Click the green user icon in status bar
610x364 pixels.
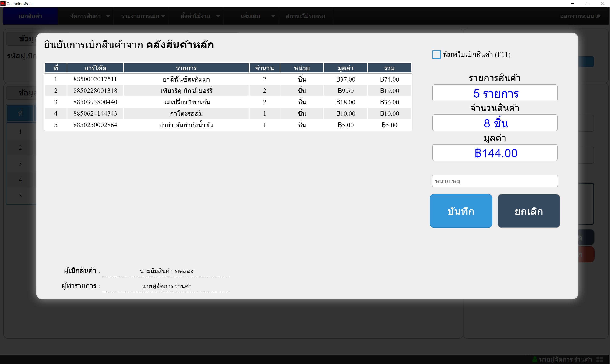tap(535, 359)
